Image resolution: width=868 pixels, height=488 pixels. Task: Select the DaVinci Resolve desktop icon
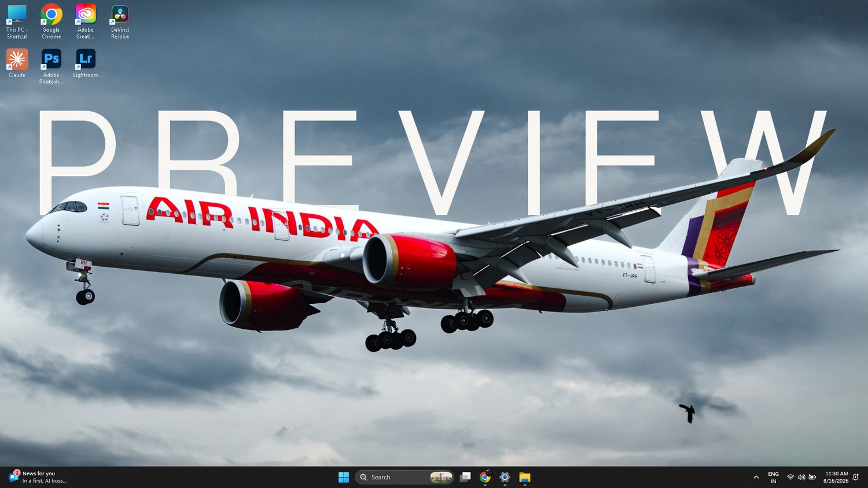[120, 22]
